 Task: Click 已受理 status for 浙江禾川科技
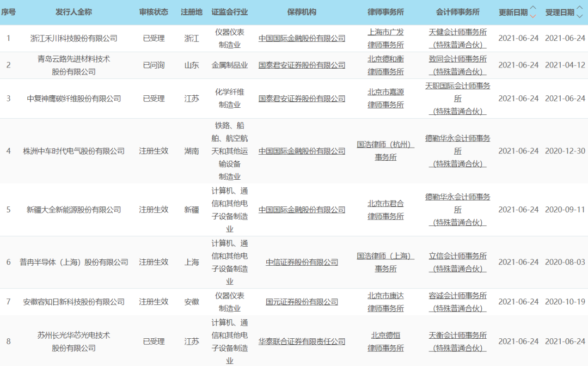[154, 38]
